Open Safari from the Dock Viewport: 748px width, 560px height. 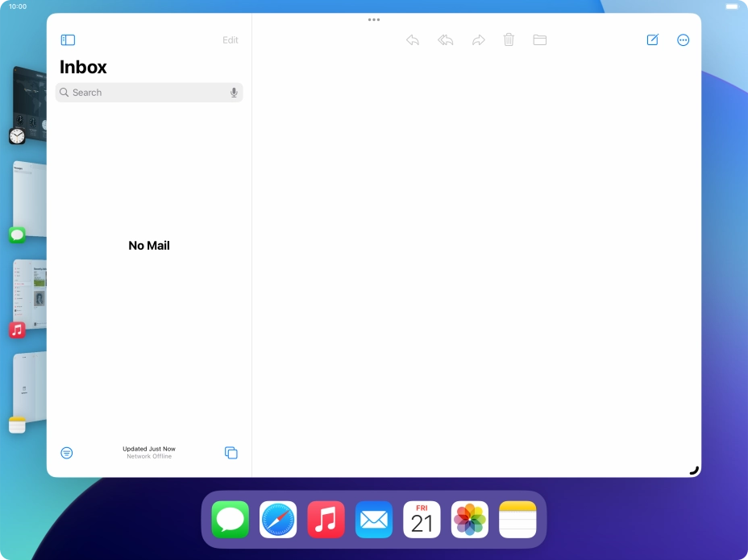[x=277, y=518]
